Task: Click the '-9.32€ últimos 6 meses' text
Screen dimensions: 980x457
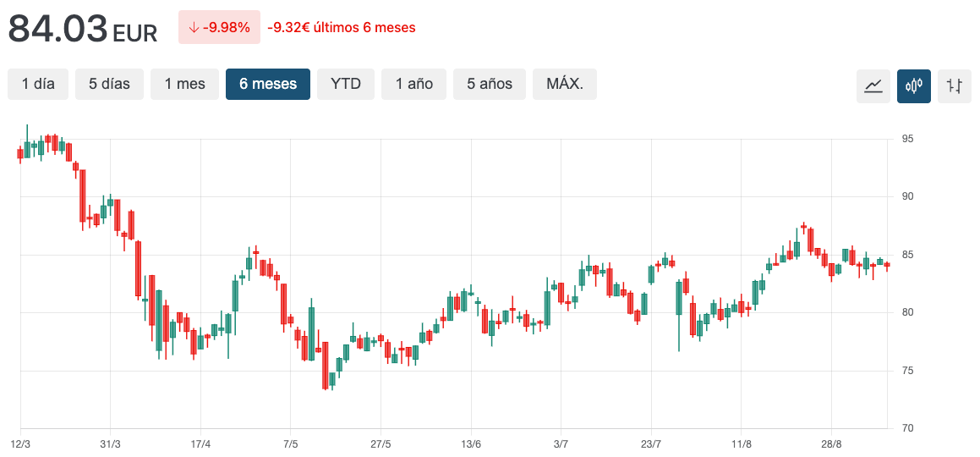Action: [342, 28]
